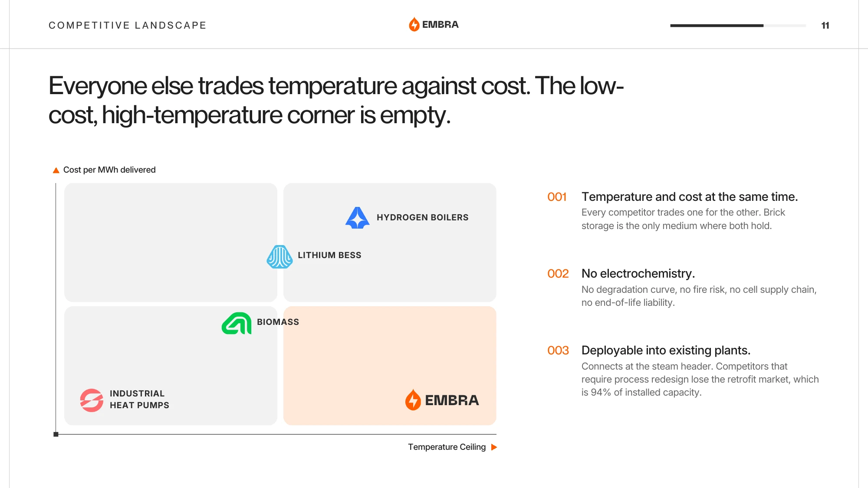This screenshot has height=488, width=868.
Task: Click the Lithium BESS blue icon
Action: 279,257
